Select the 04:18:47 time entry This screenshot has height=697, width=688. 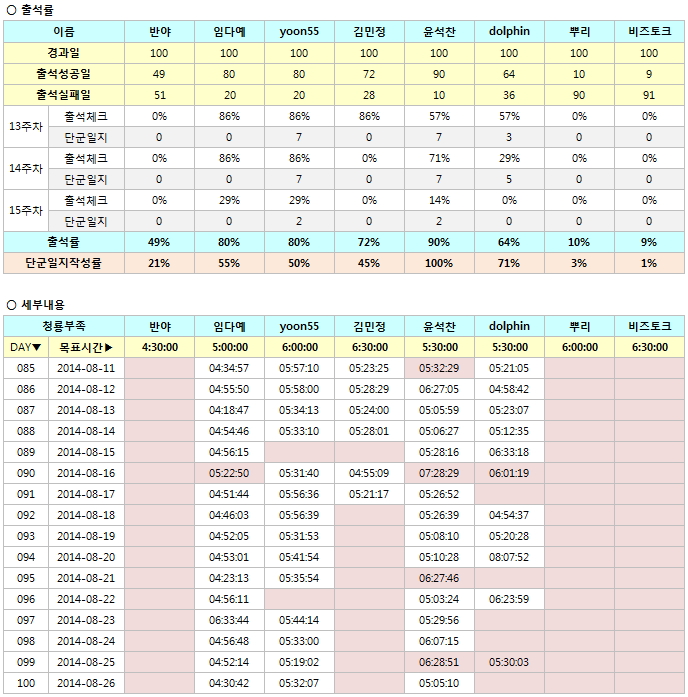tap(229, 410)
